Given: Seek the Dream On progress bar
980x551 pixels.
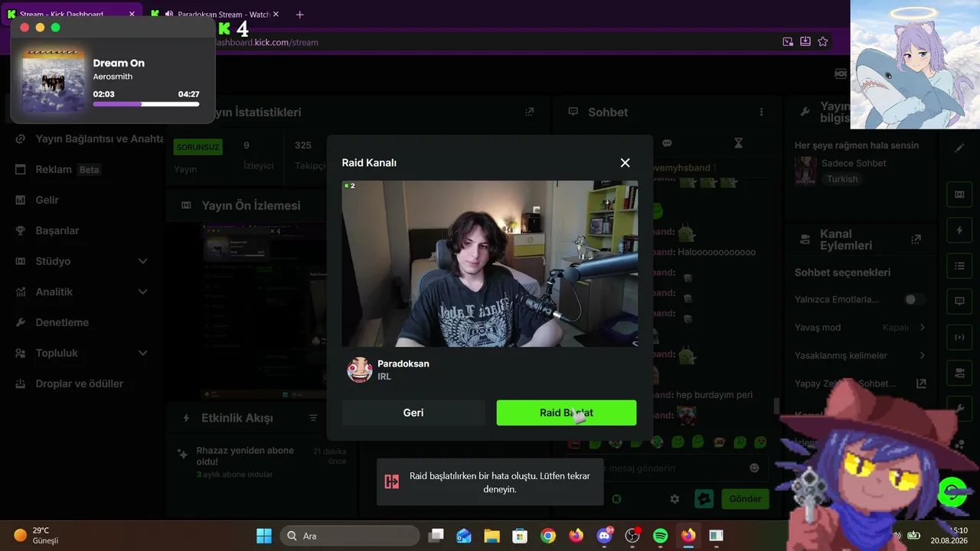Looking at the screenshot, I should [146, 104].
